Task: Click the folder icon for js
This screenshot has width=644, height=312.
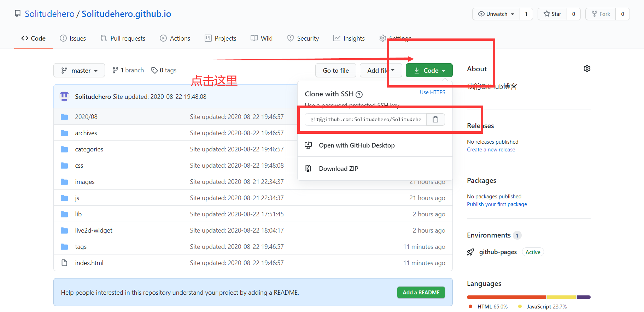Action: [x=64, y=198]
